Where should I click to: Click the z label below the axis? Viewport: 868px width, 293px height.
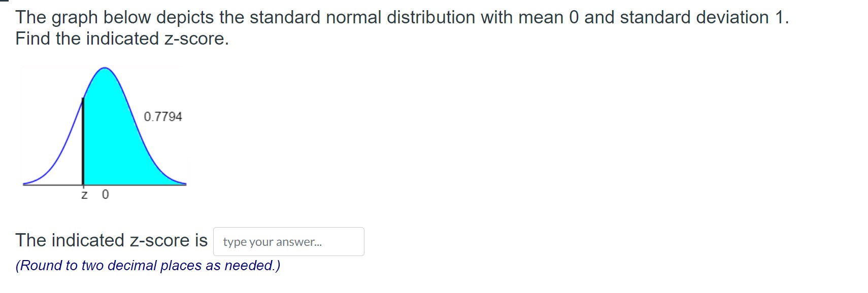coord(84,195)
